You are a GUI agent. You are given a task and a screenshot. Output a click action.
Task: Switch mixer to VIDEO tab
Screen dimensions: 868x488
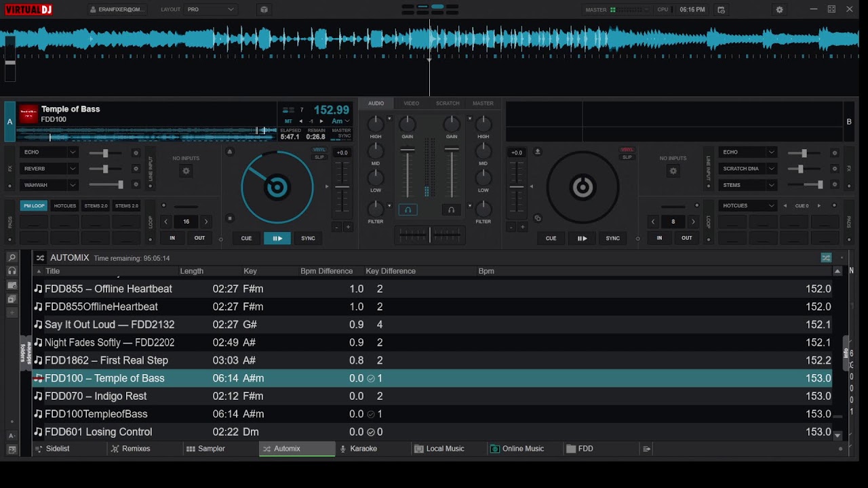412,104
